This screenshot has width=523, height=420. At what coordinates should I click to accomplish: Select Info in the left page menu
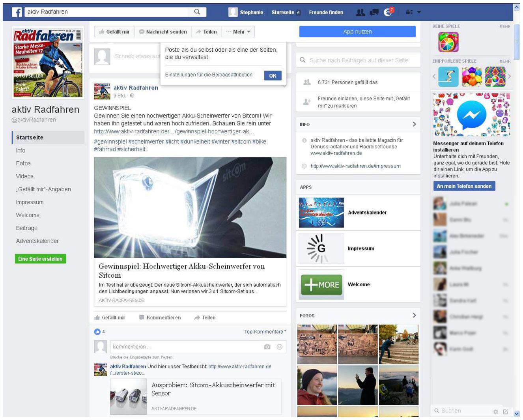[21, 150]
